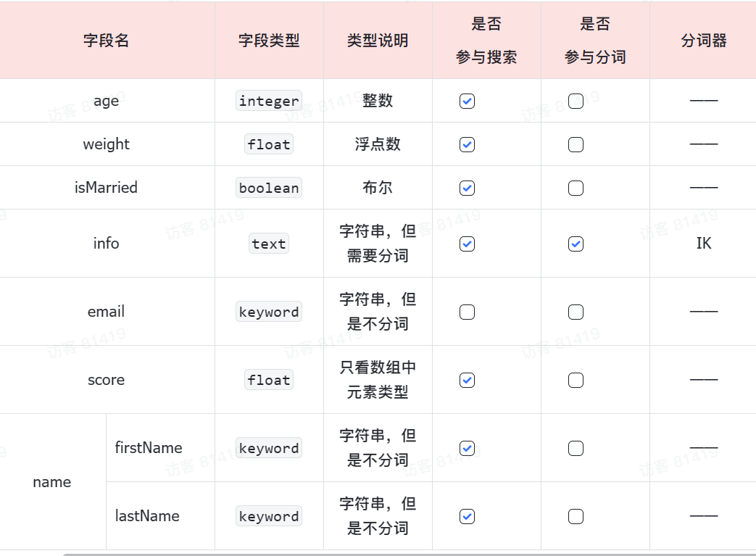Select the integer type tag
This screenshot has height=556, width=756.
[269, 101]
